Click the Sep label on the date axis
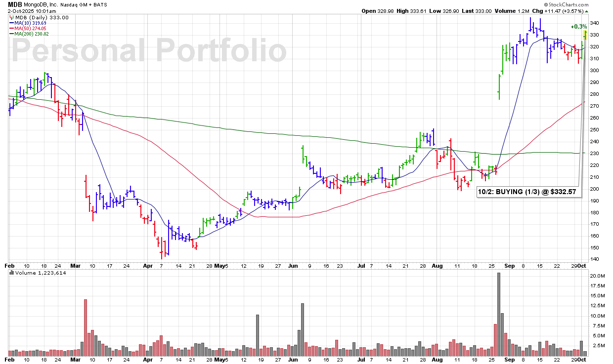 click(507, 265)
